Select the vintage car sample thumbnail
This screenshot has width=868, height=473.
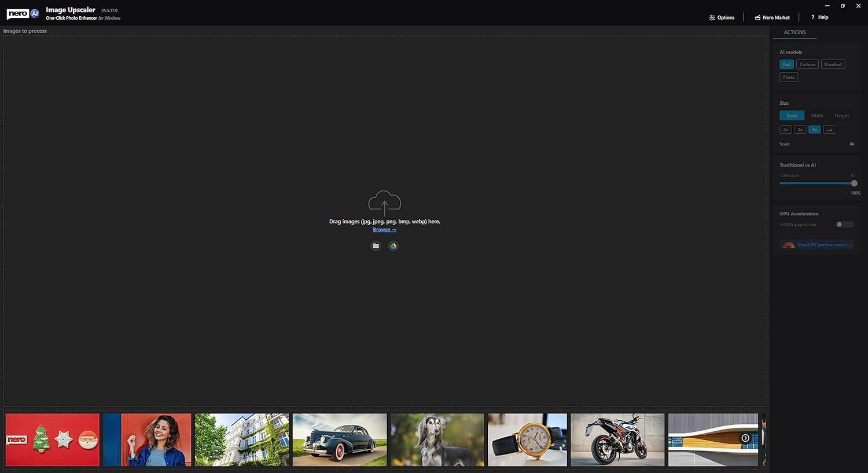(x=340, y=439)
